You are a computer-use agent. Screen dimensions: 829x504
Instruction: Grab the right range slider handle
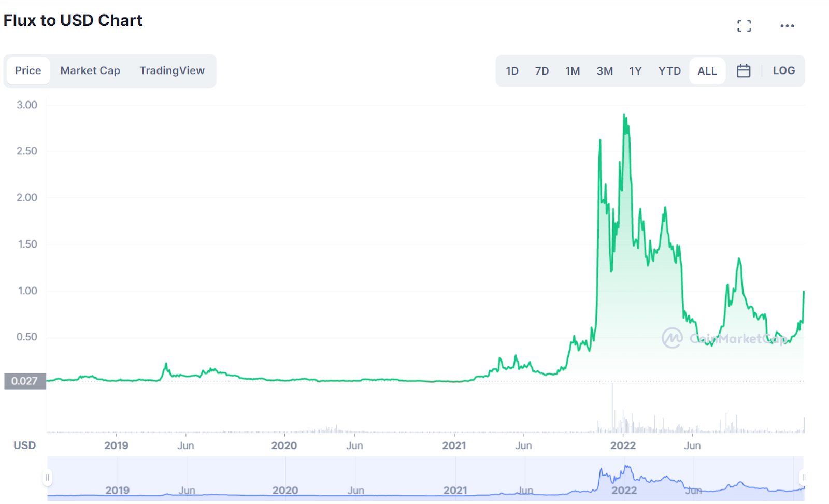coord(803,478)
